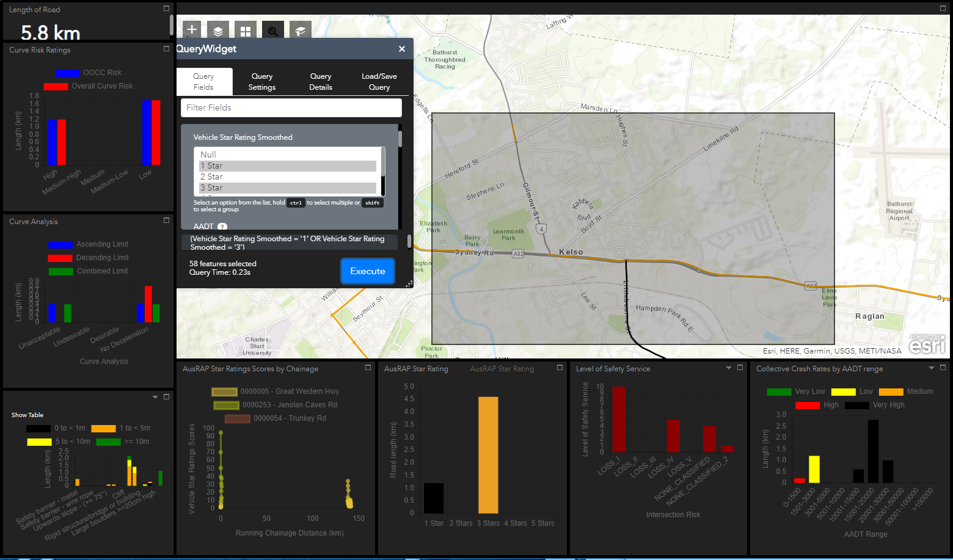Select 3 Star in the rating list
Viewport: 953px width, 560px height.
[287, 187]
